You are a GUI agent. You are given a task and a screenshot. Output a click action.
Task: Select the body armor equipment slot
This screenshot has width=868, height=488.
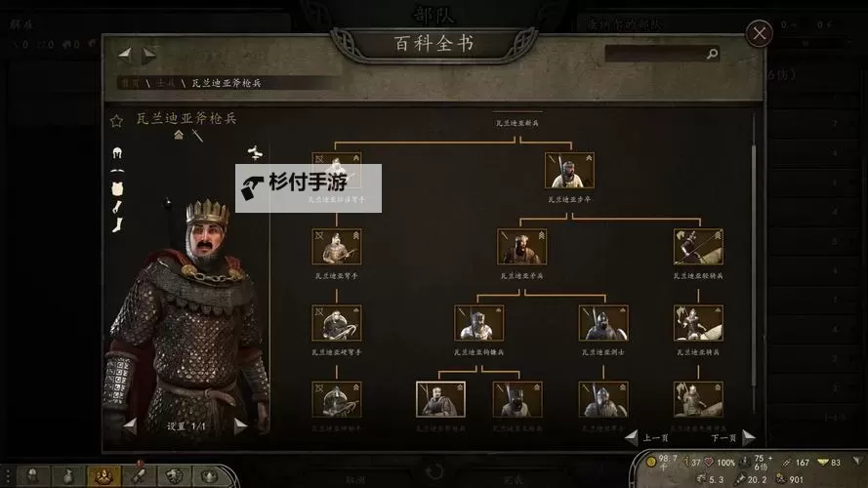pyautogui.click(x=117, y=189)
